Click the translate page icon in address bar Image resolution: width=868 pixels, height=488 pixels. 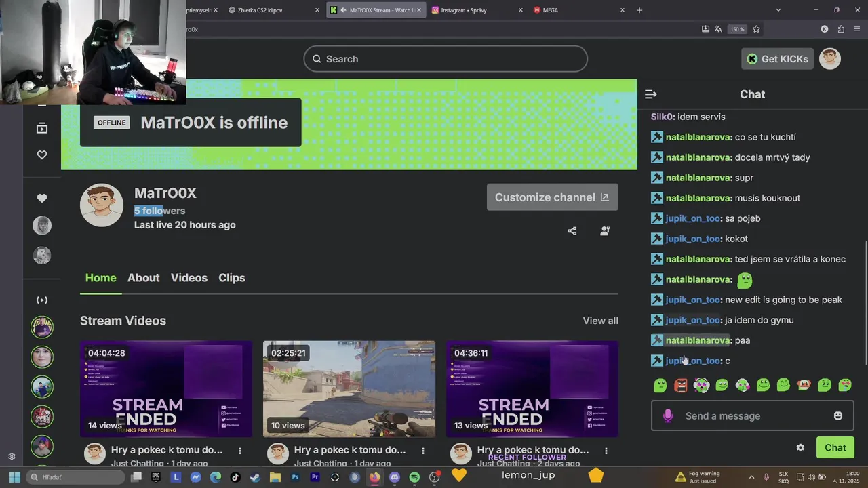[718, 29]
